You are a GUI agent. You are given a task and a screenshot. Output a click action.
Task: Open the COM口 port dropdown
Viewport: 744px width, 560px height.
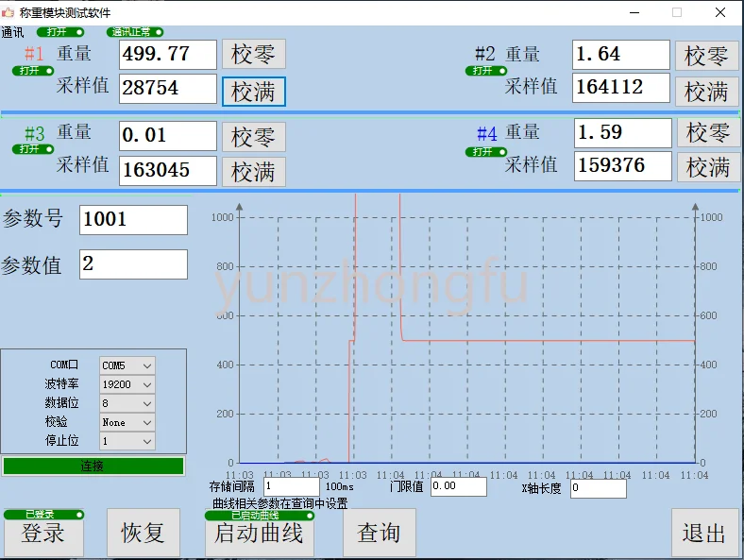click(x=127, y=365)
